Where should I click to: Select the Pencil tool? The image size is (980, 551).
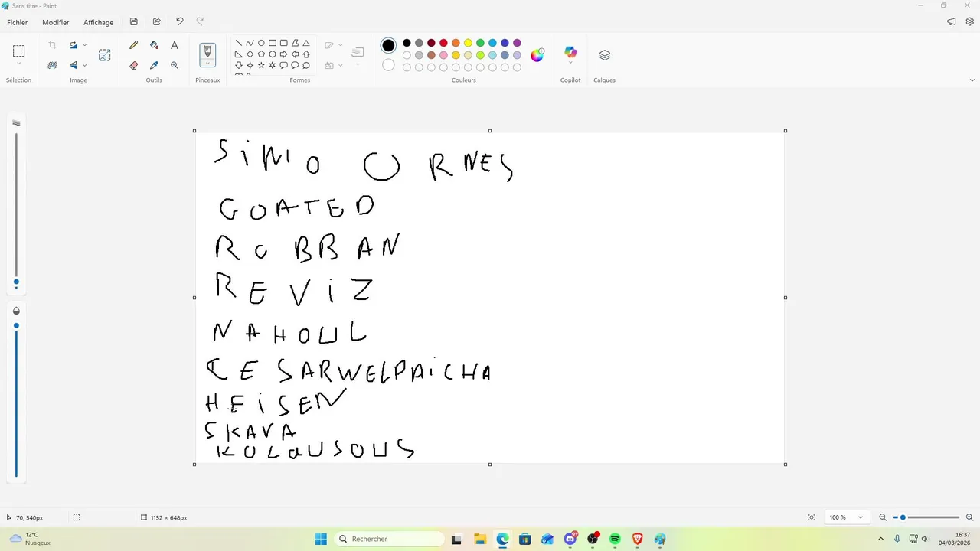click(x=134, y=45)
